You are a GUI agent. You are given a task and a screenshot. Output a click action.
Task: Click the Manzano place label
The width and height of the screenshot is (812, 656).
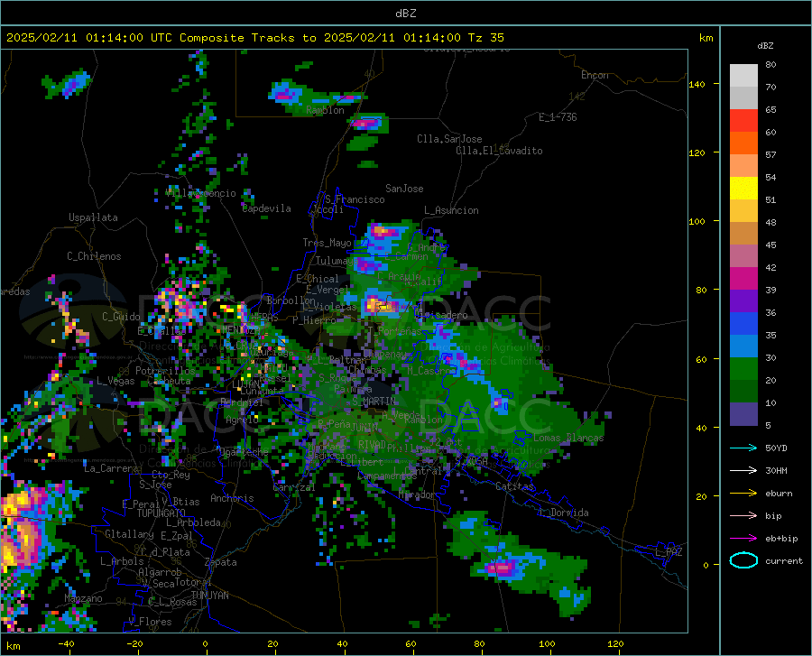[x=83, y=598]
